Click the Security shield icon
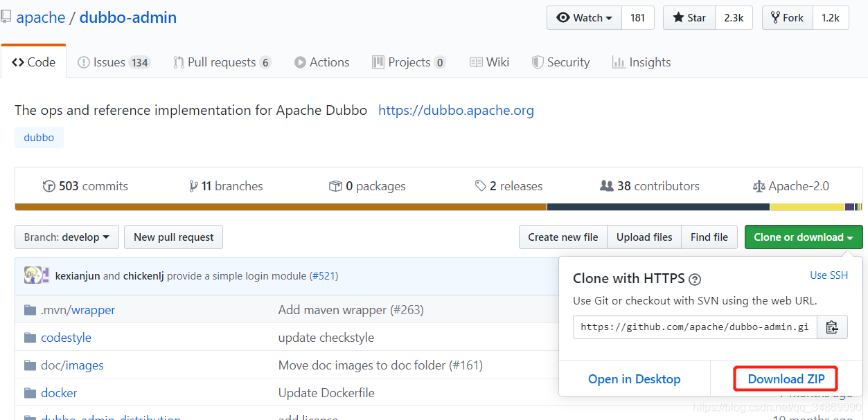This screenshot has width=868, height=420. 538,62
